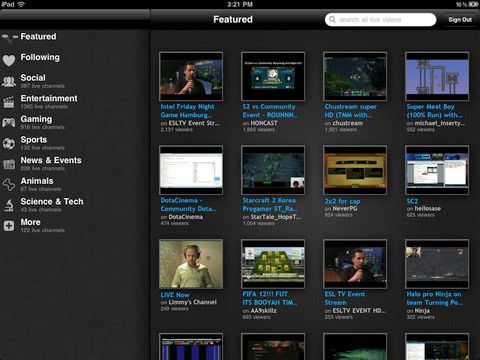Viewport: 480px width, 360px height.
Task: Select the Gaming category label
Action: [x=36, y=119]
